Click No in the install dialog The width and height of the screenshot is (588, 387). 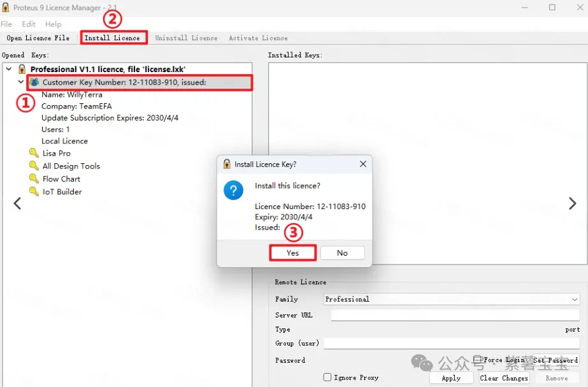click(342, 253)
